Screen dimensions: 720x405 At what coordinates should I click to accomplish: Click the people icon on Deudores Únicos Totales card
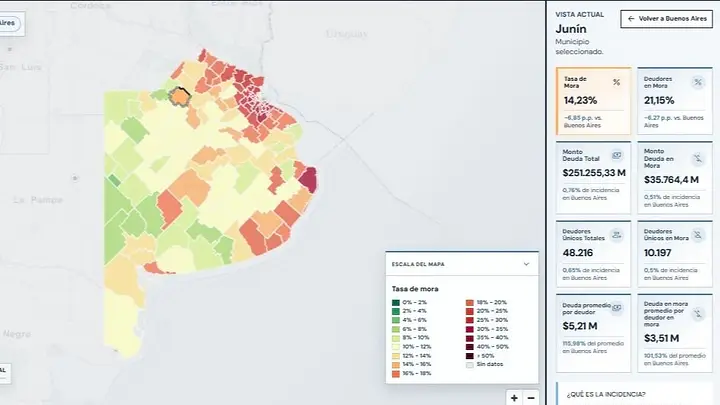(x=616, y=235)
